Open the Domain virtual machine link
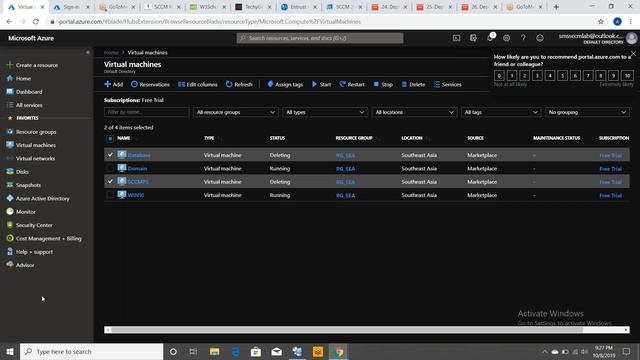This screenshot has width=640, height=360. point(137,169)
